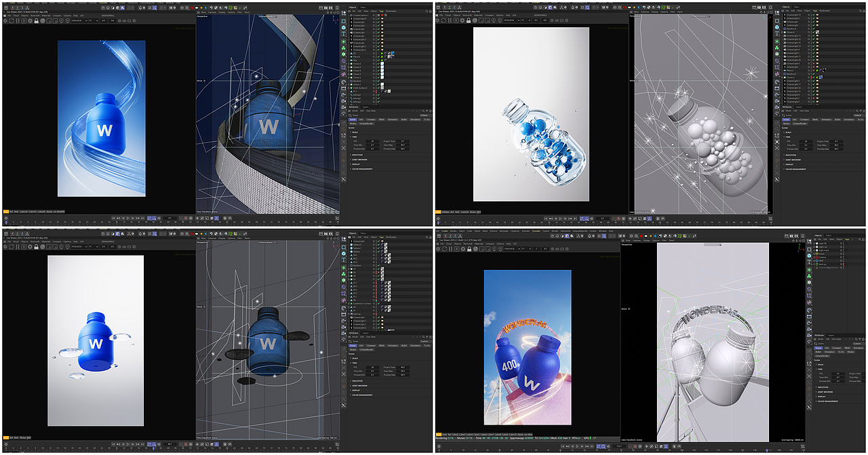Open PT kernel dropdown in top-left Live Viewer
This screenshot has height=455, width=868.
[94, 21]
